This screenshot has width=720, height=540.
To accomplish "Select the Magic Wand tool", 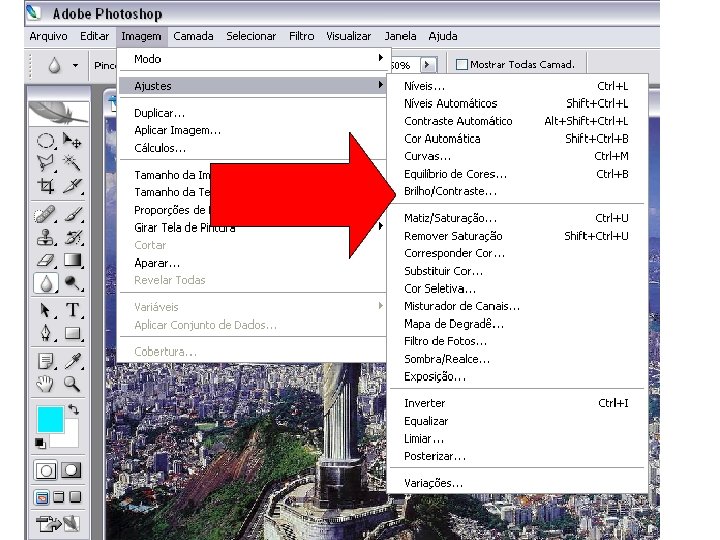I will pos(72,163).
